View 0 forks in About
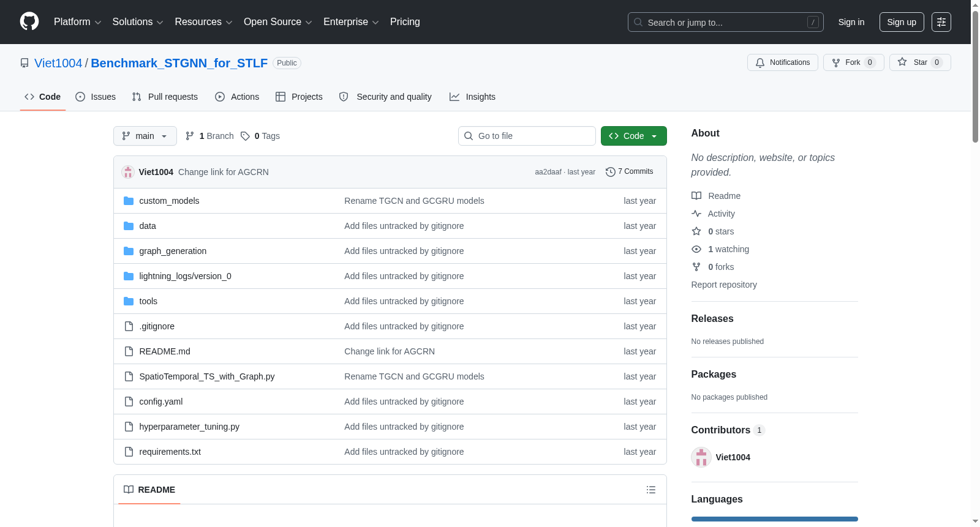Image resolution: width=980 pixels, height=527 pixels. click(713, 267)
